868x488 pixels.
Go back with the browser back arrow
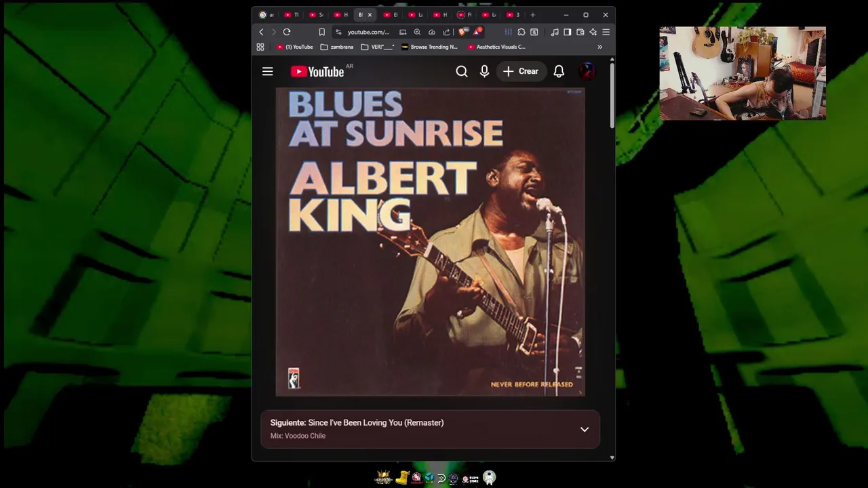(261, 32)
